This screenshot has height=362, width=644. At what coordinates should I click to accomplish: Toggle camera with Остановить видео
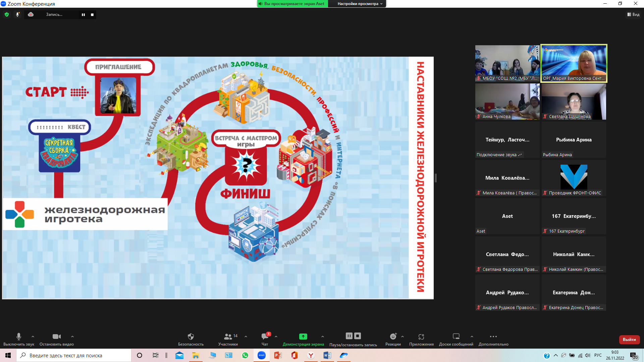(56, 336)
